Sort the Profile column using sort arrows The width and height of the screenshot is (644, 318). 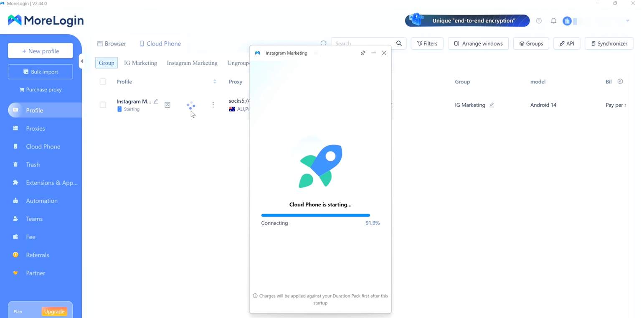(x=215, y=82)
